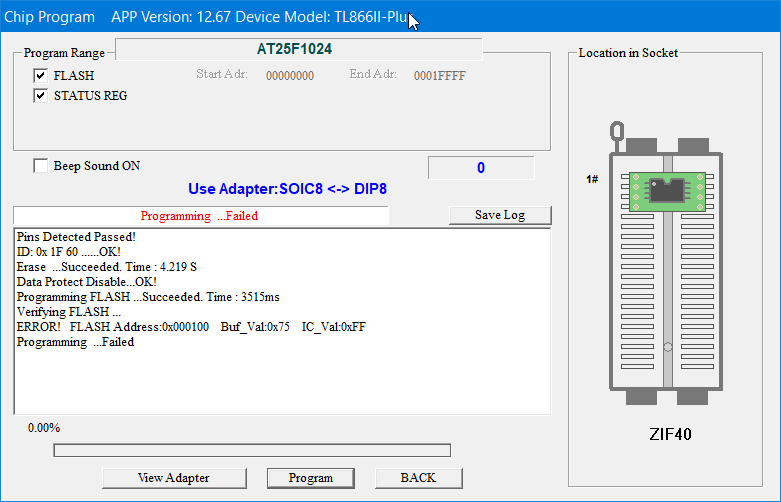Click the programming progress bar
The height and width of the screenshot is (502, 781).
point(252,450)
